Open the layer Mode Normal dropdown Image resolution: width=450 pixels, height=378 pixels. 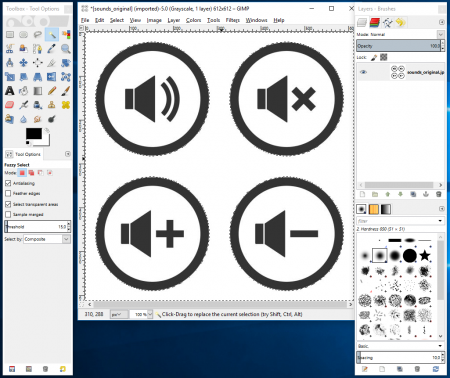441,34
